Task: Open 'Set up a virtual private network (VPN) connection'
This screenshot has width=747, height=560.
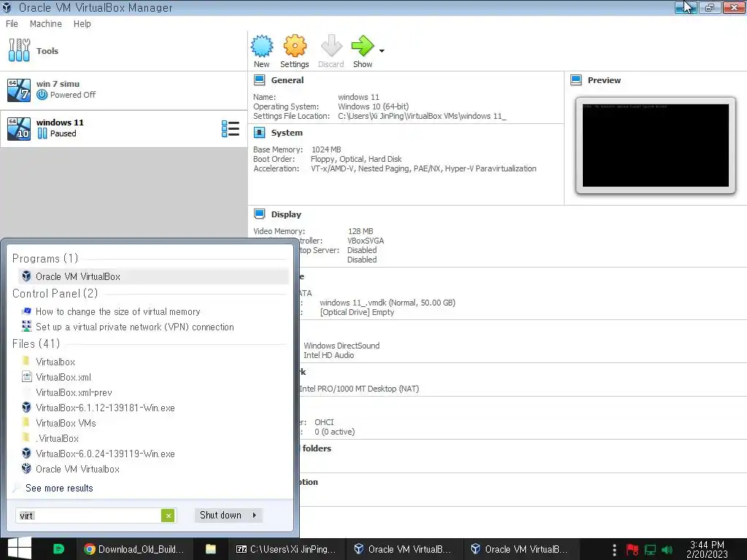Action: [x=134, y=327]
